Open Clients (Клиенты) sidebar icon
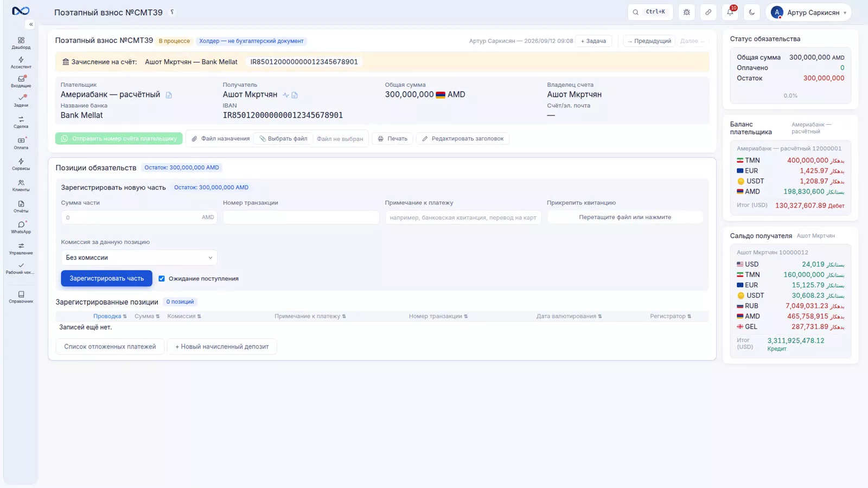The width and height of the screenshot is (868, 488). [x=21, y=185]
